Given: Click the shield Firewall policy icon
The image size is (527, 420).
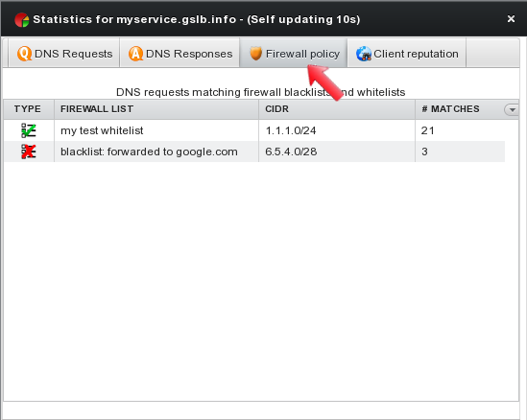Looking at the screenshot, I should (255, 54).
